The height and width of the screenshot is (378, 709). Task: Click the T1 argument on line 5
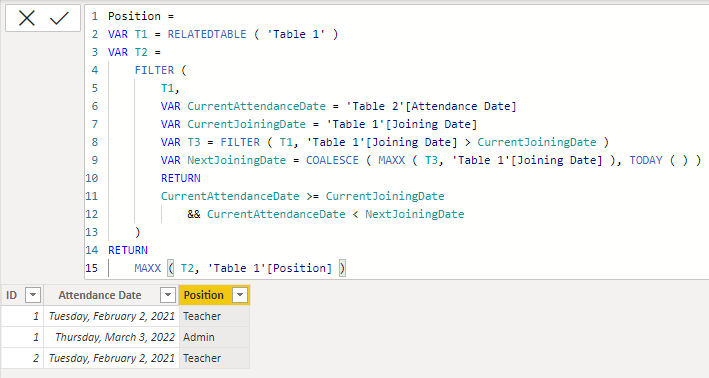tap(167, 88)
